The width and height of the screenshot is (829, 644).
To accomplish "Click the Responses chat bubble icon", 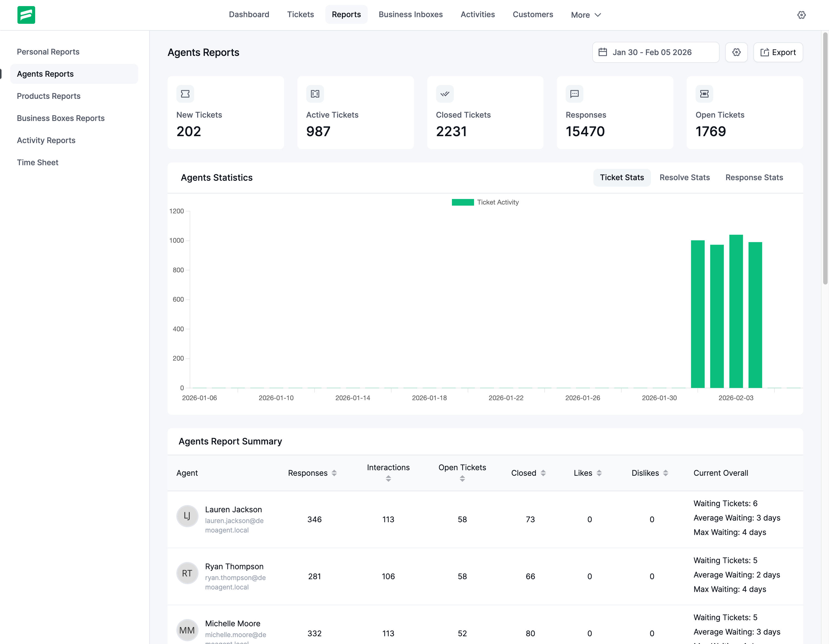I will click(x=574, y=94).
